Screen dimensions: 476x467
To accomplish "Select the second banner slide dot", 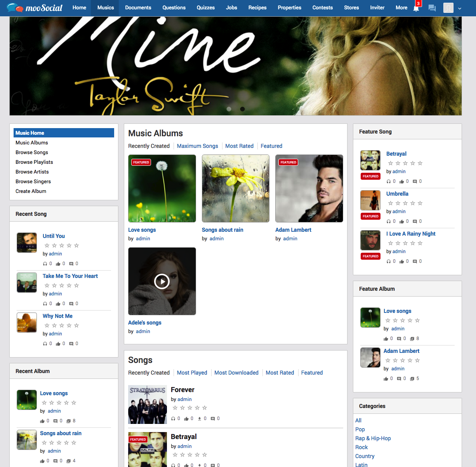I will coord(242,109).
